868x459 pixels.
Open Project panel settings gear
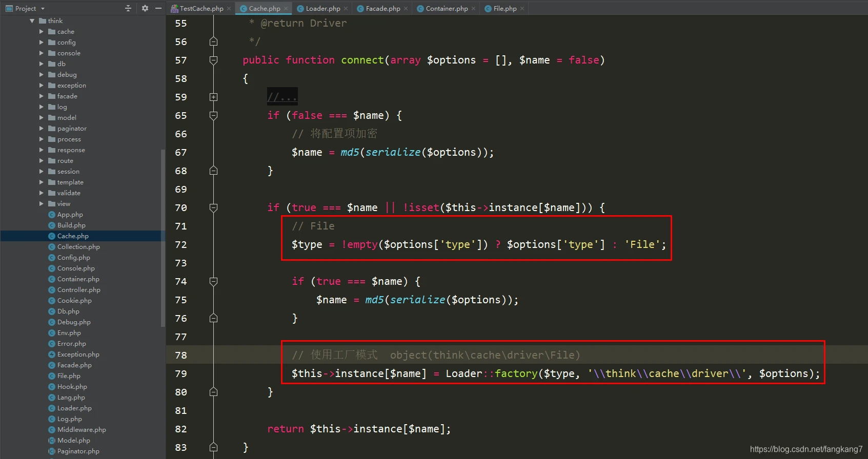145,8
